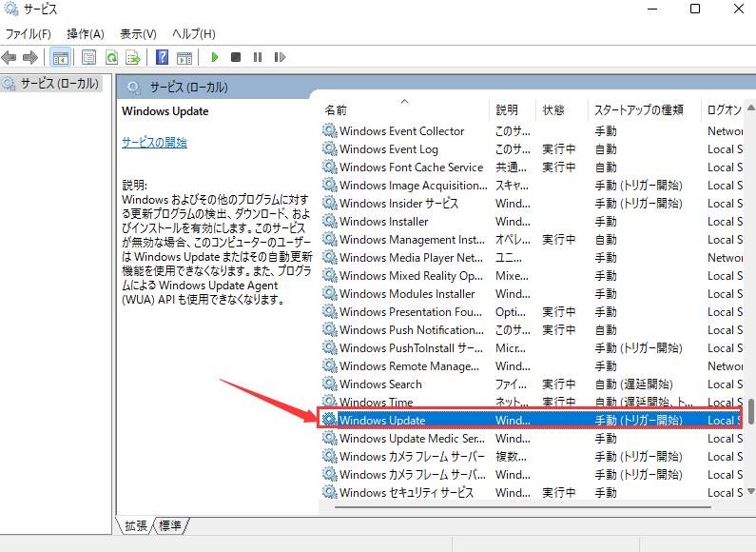This screenshot has height=552, width=756.
Task: Click the Forward arrow in toolbar
Action: [31, 57]
